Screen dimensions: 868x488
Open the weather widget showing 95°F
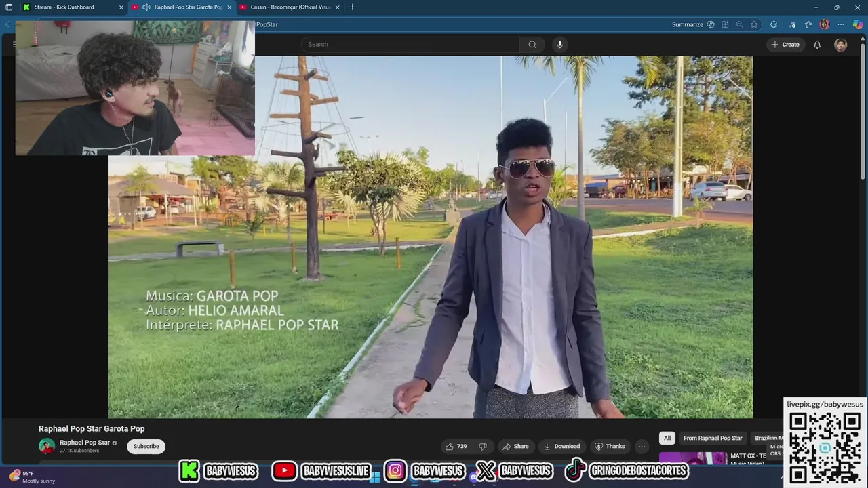pos(31,476)
